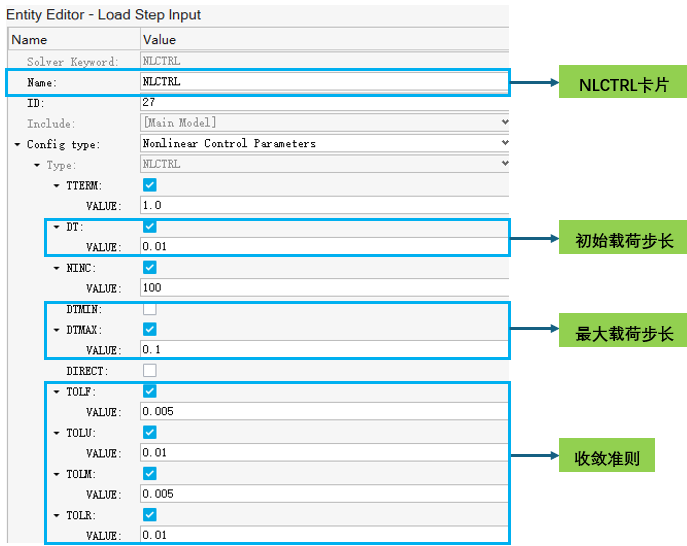Image resolution: width=687 pixels, height=546 pixels.
Task: Enable the DIRECT checkbox
Action: 149,371
